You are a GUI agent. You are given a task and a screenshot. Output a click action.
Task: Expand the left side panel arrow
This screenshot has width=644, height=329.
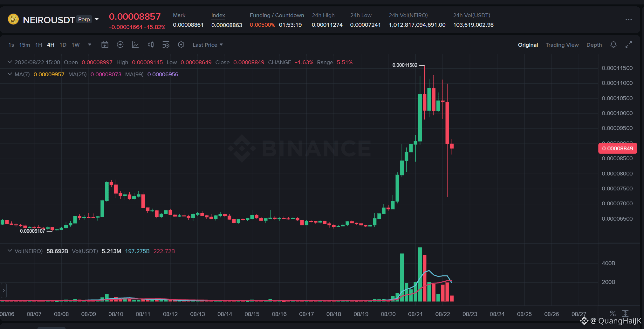3,291
